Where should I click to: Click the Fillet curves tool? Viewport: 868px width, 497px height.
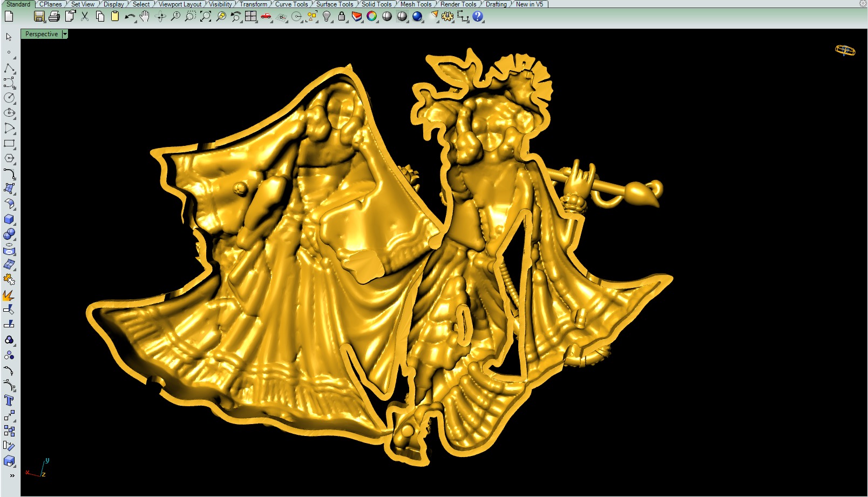[x=9, y=174]
